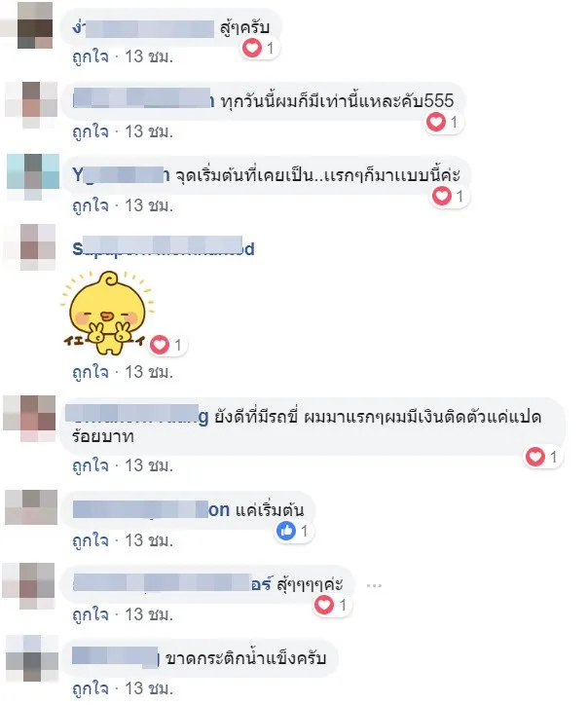The width and height of the screenshot is (588, 705).
Task: Open the profile name of the sticker commenter
Action: tap(164, 248)
